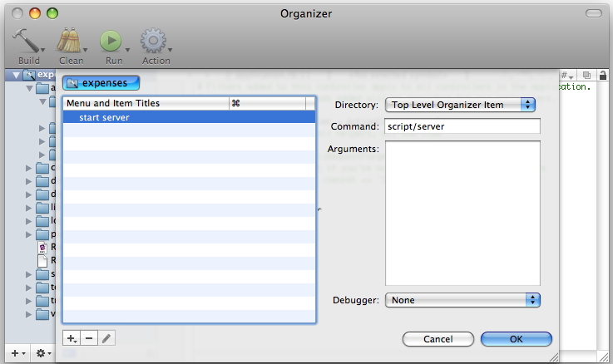Image resolution: width=613 pixels, height=364 pixels.
Task: Open the Debugger popup menu
Action: coord(462,300)
